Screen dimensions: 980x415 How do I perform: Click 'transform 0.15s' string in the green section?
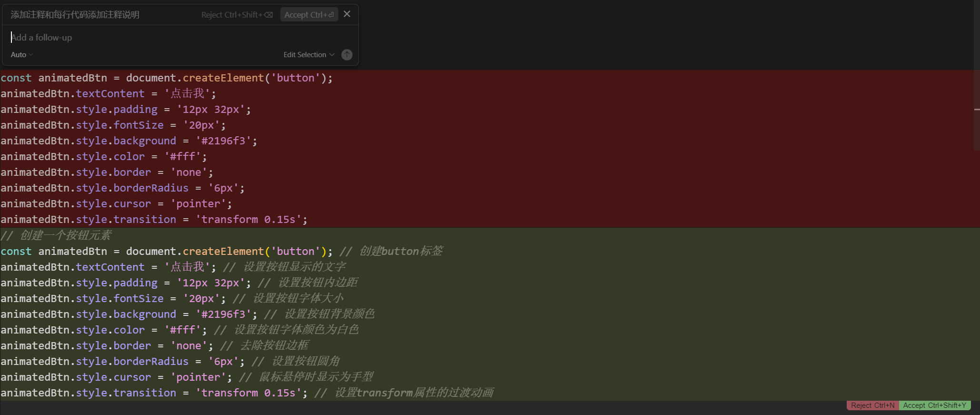tap(248, 393)
